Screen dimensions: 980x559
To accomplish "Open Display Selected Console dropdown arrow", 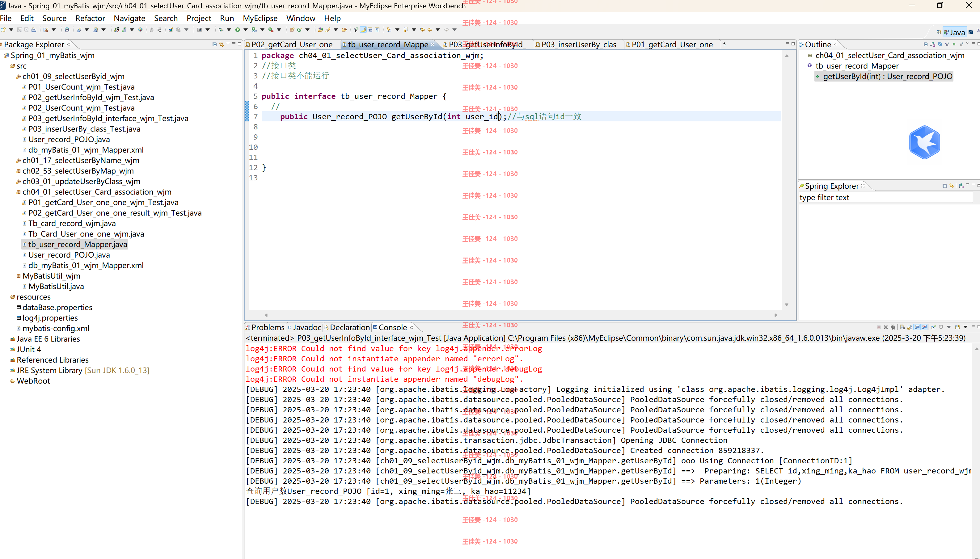I will [949, 327].
